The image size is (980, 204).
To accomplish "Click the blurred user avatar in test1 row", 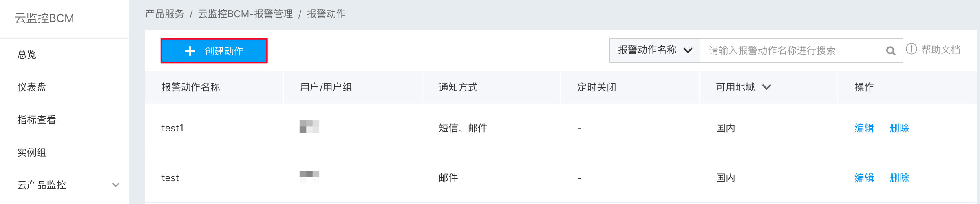I will tap(309, 126).
